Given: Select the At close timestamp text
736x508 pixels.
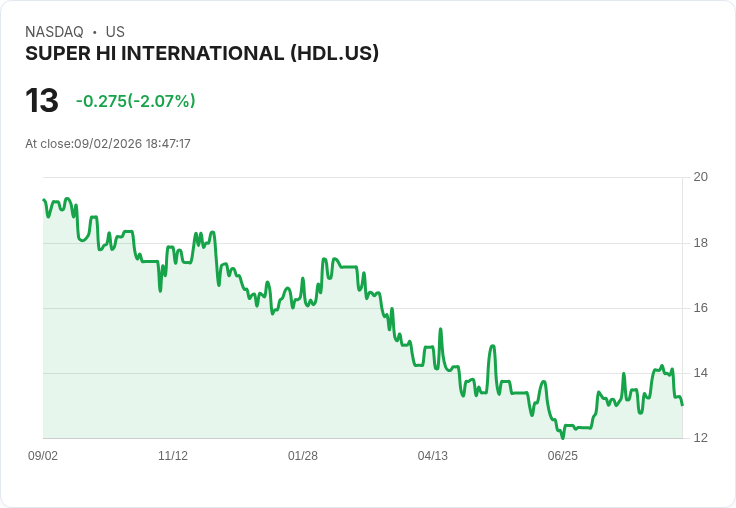Looking at the screenshot, I should click(108, 144).
